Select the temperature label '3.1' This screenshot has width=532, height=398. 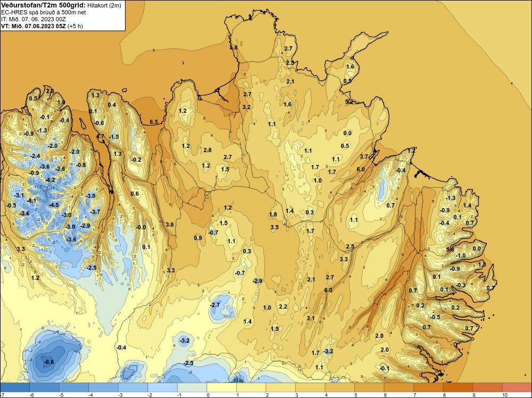(x=311, y=318)
